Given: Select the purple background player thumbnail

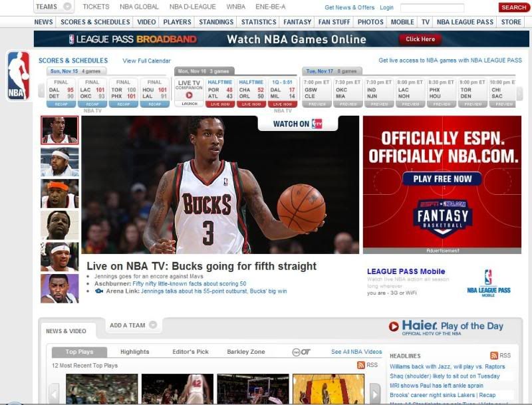Looking at the screenshot, I should click(x=59, y=289).
